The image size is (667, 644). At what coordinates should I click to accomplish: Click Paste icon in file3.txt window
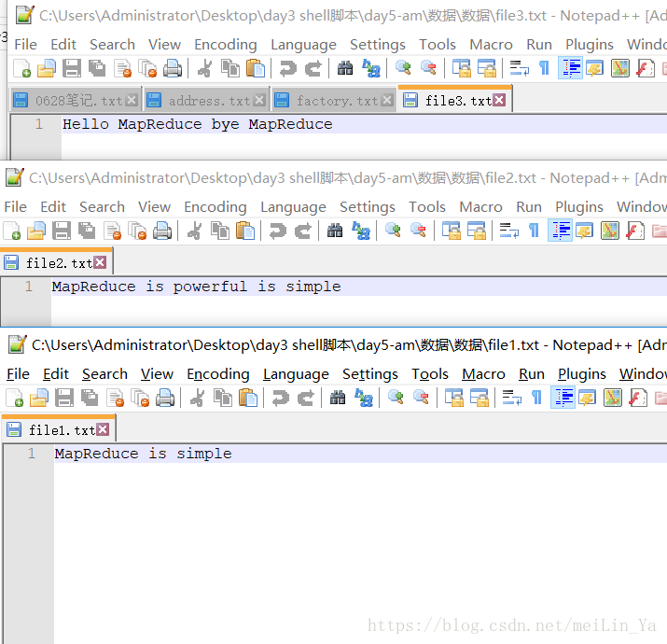pos(256,68)
